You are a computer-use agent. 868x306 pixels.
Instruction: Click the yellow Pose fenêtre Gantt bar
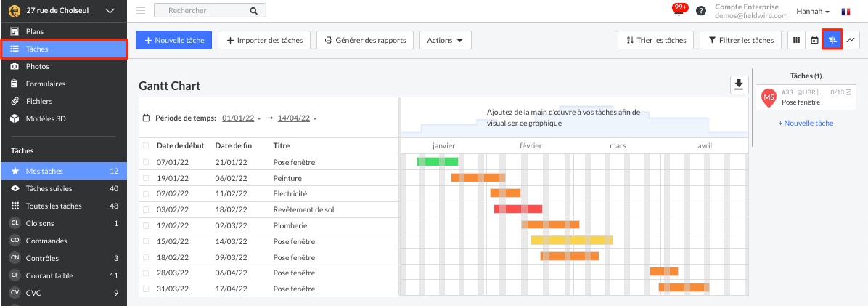(572, 240)
